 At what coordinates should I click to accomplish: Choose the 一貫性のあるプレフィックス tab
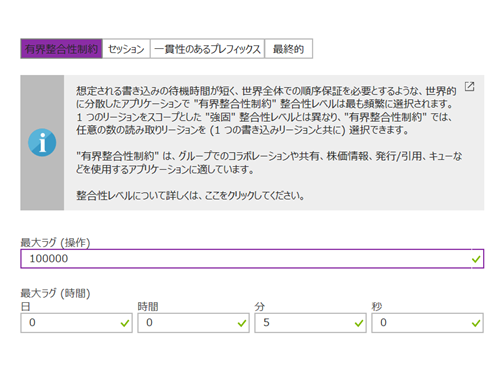point(207,49)
